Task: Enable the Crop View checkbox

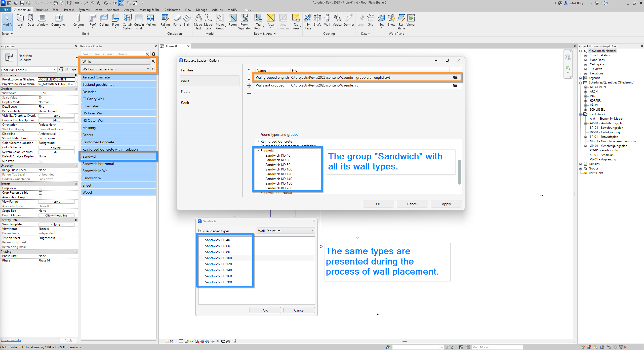Action: 40,188
